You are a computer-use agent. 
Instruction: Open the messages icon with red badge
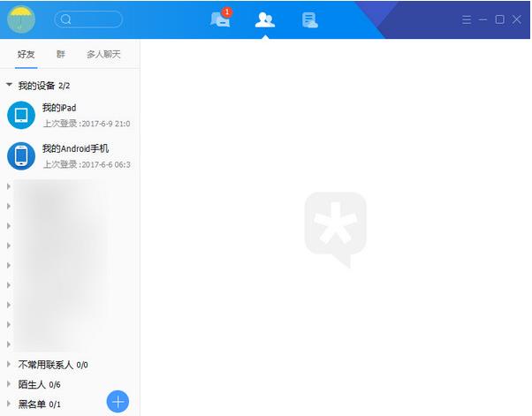point(220,19)
